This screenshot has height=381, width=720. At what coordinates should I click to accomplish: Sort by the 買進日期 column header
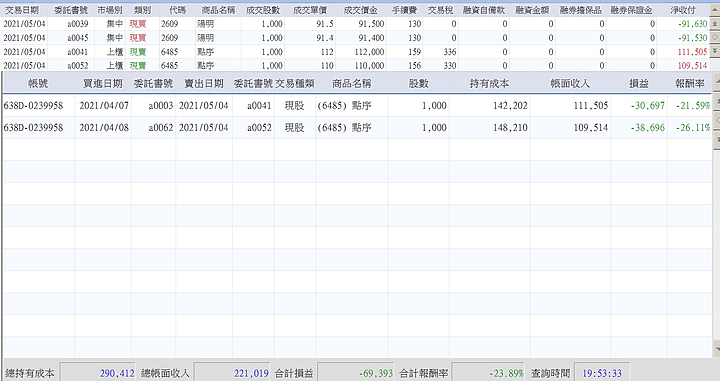pyautogui.click(x=103, y=84)
